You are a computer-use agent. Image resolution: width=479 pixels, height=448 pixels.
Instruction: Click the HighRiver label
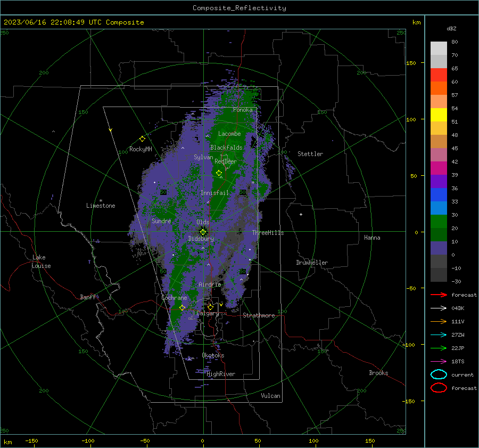(x=221, y=374)
